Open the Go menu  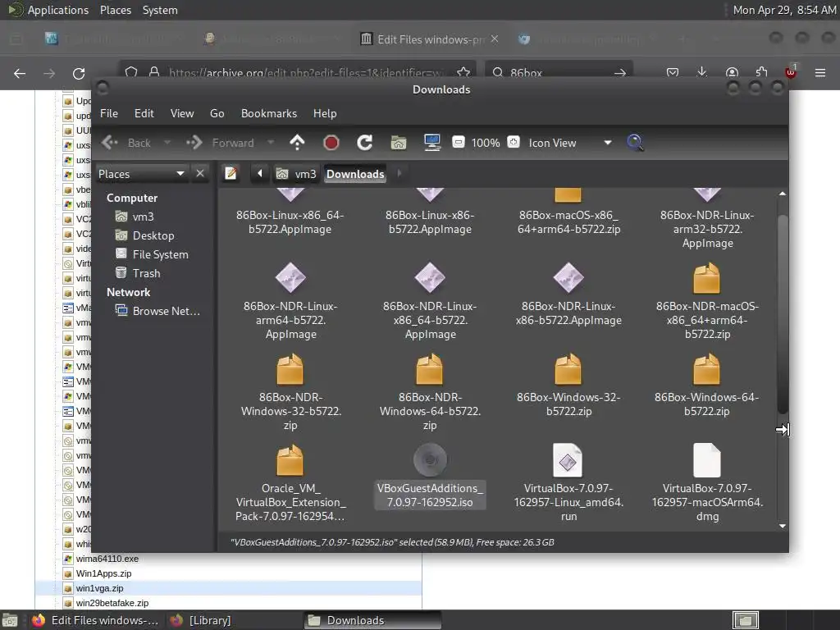pos(217,113)
